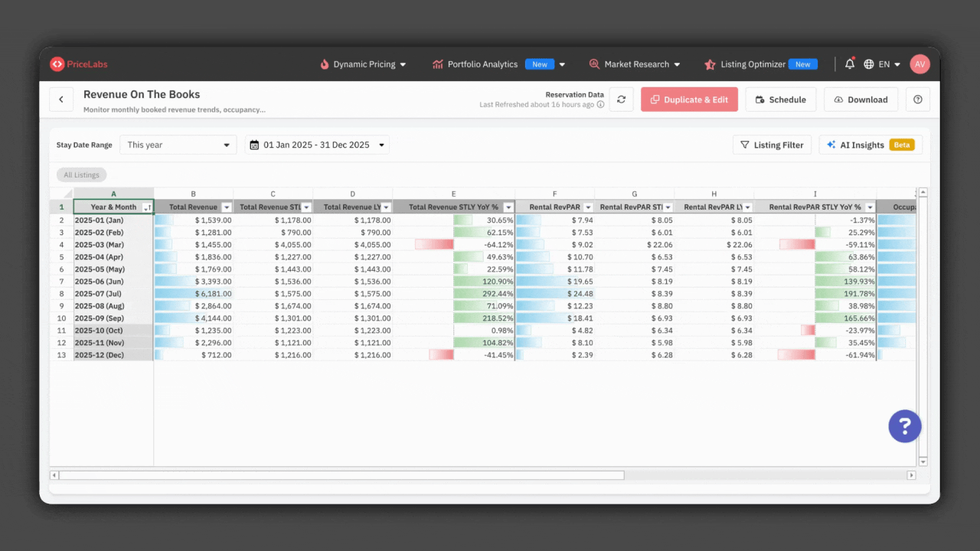The image size is (980, 551).
Task: Open the AV user avatar
Action: tap(920, 64)
